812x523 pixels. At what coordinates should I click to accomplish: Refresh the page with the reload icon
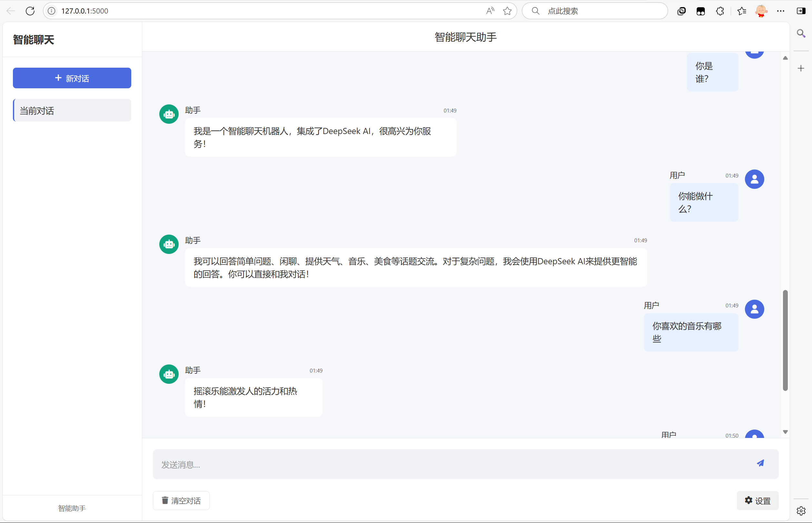[x=30, y=11]
